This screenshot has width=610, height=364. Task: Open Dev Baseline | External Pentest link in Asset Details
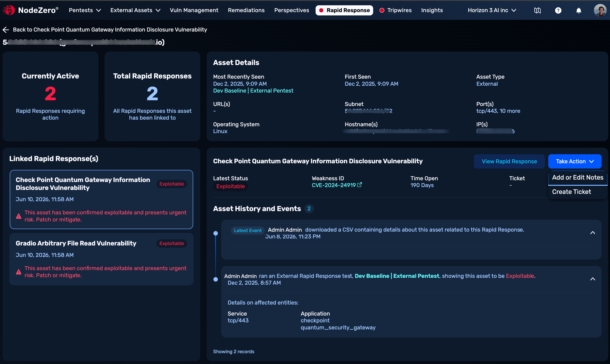click(x=253, y=91)
